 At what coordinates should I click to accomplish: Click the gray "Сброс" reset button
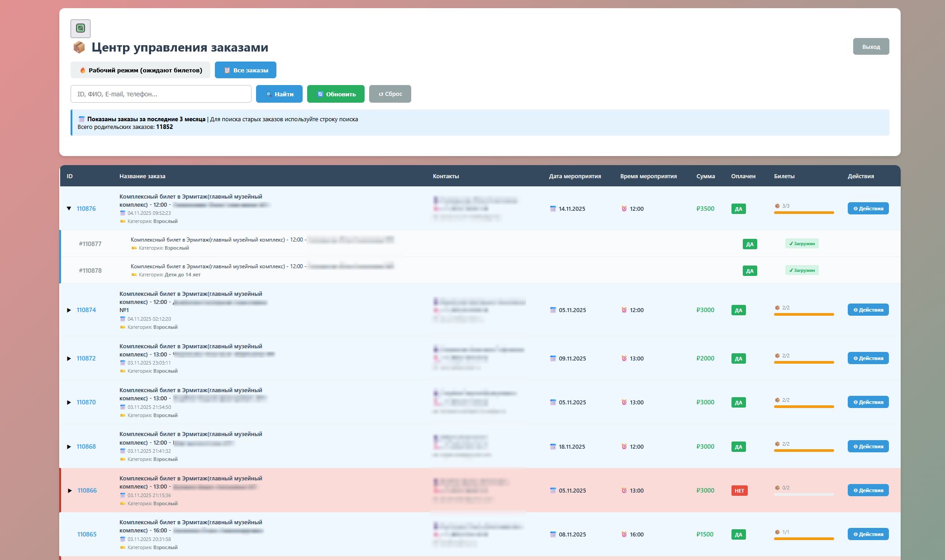point(390,94)
